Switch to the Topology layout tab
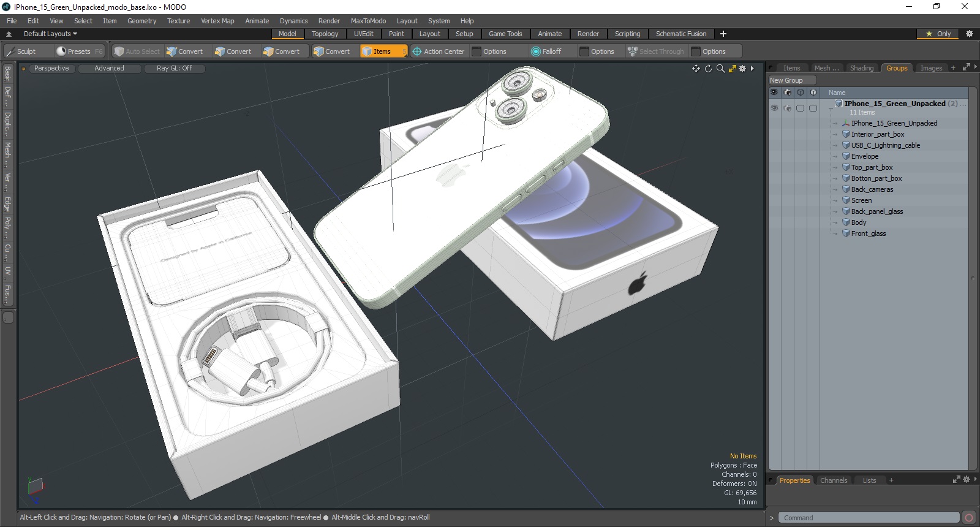This screenshot has width=980, height=527. click(325, 34)
